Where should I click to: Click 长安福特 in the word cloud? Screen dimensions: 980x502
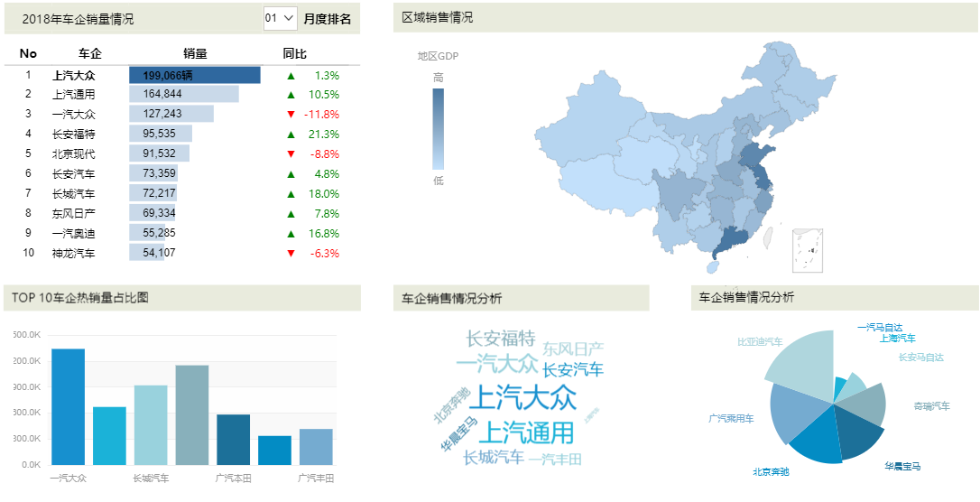pos(501,339)
